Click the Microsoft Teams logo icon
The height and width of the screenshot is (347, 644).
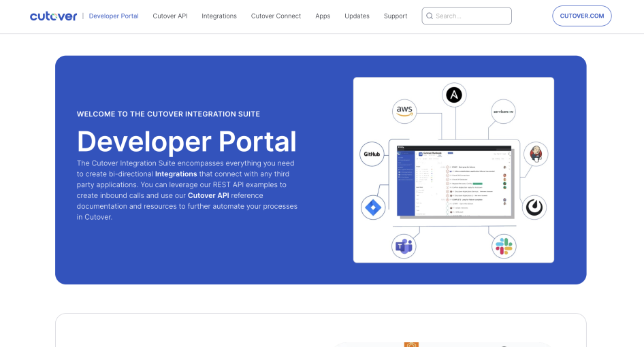click(404, 246)
